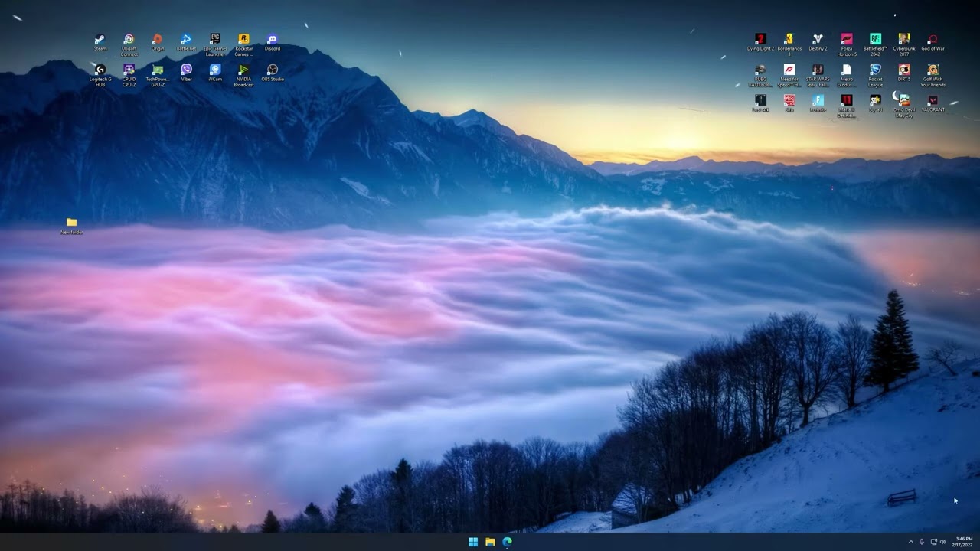Select the iVCam shortcut
Image resolution: width=980 pixels, height=551 pixels.
(x=215, y=73)
